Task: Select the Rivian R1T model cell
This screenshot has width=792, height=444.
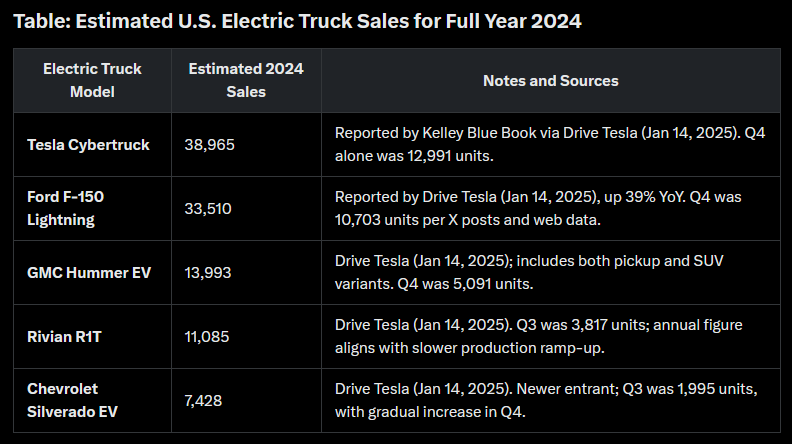Action: click(66, 336)
